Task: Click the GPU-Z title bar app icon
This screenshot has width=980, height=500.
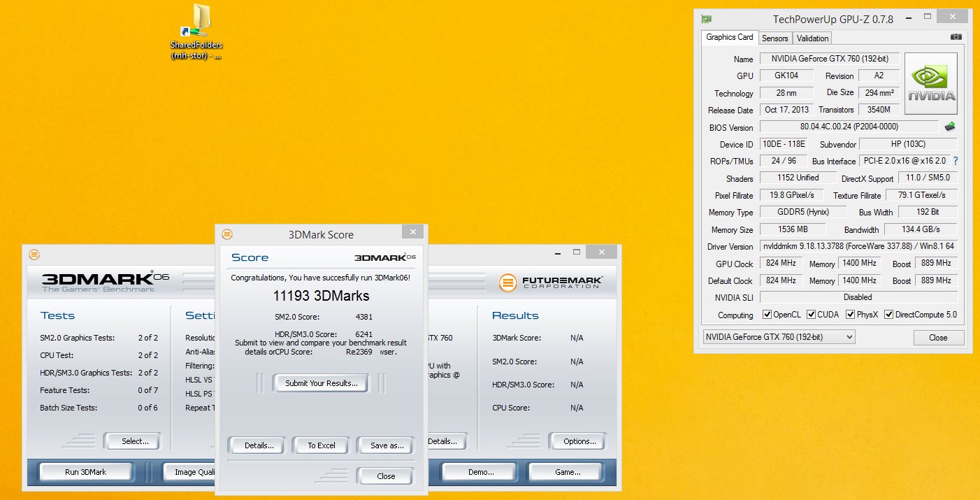Action: [707, 19]
